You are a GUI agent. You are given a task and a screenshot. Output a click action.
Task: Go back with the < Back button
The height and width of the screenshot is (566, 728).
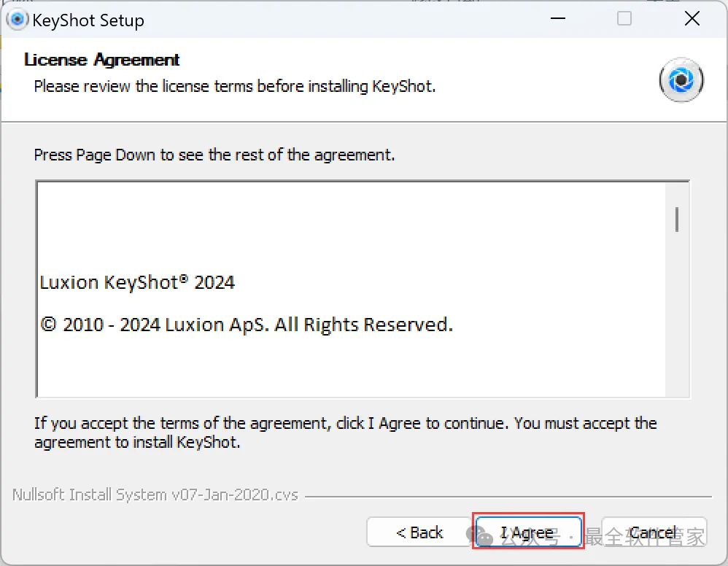point(419,532)
